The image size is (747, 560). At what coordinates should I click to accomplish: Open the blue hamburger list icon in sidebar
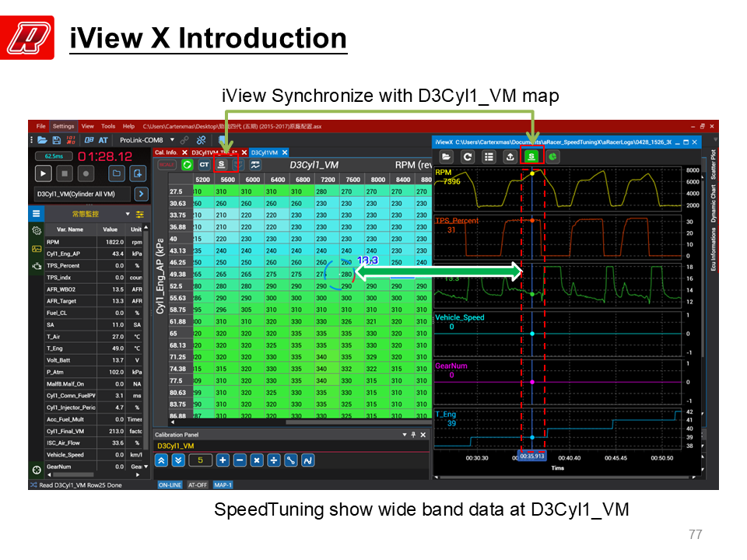pyautogui.click(x=37, y=214)
